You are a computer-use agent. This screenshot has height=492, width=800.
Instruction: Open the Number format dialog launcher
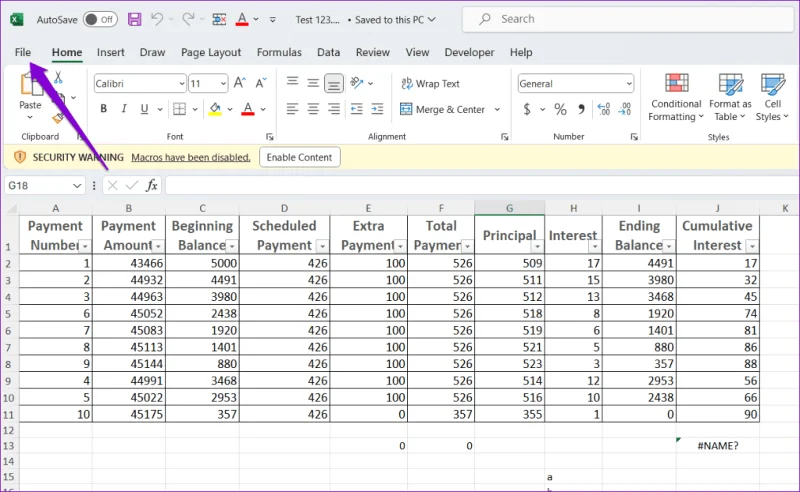[634, 137]
